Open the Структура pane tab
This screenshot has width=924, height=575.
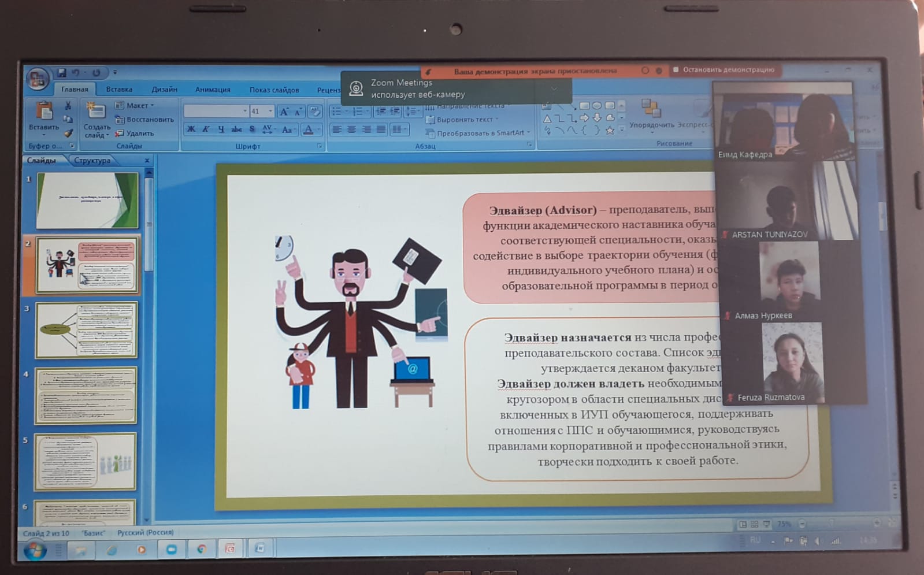coord(92,161)
